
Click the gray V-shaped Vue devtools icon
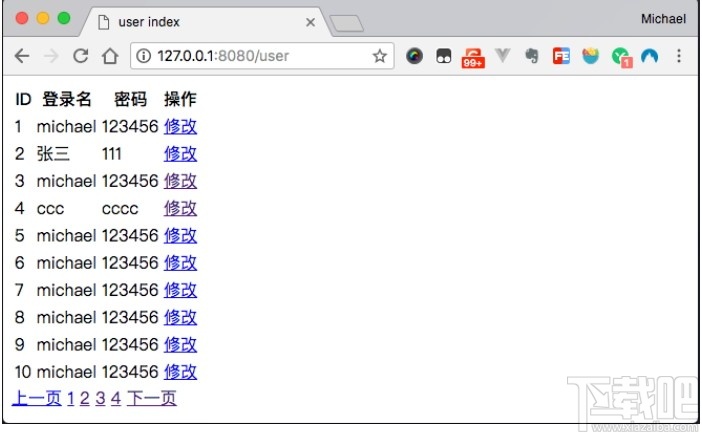503,56
